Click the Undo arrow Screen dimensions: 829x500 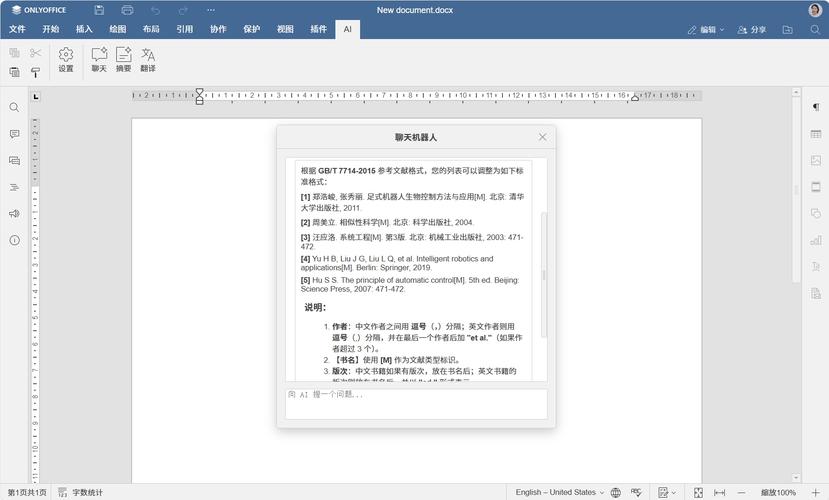pyautogui.click(x=155, y=10)
